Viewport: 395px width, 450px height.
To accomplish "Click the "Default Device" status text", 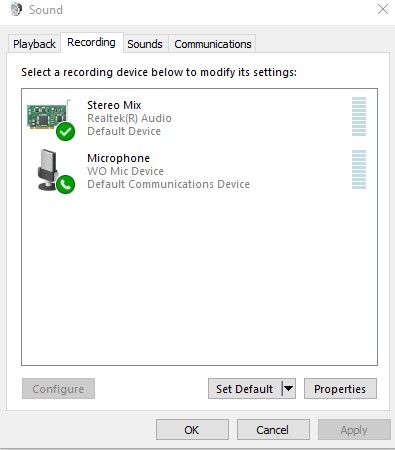I will tap(124, 131).
